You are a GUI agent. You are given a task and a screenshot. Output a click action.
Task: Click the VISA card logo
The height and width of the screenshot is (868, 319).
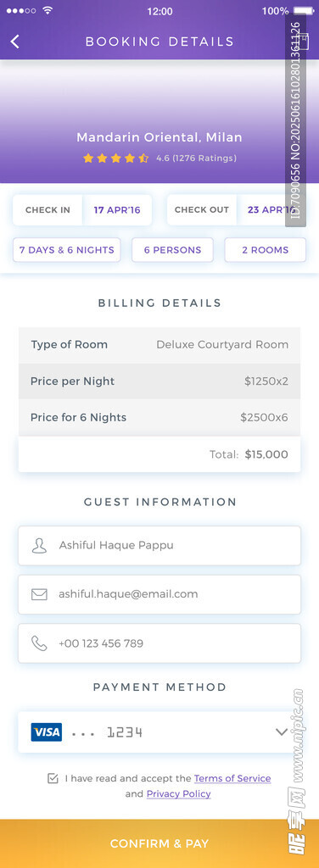[47, 732]
